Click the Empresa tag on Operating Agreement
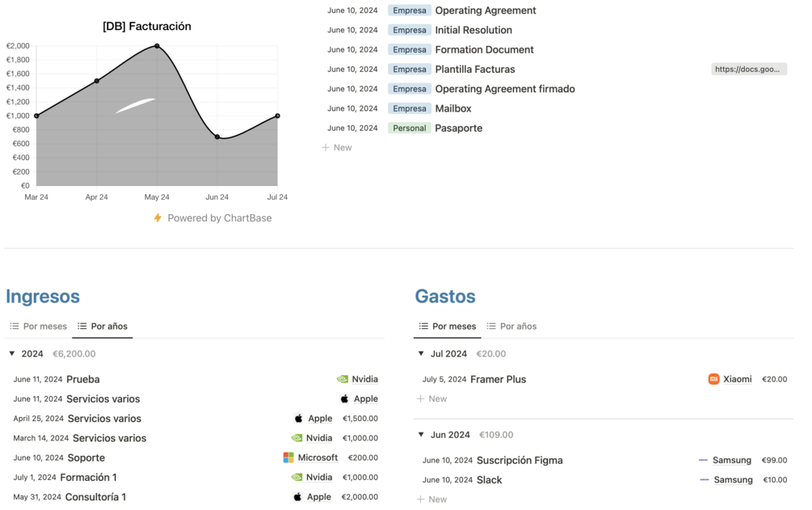Screen dimensions: 812x510 tap(410, 11)
